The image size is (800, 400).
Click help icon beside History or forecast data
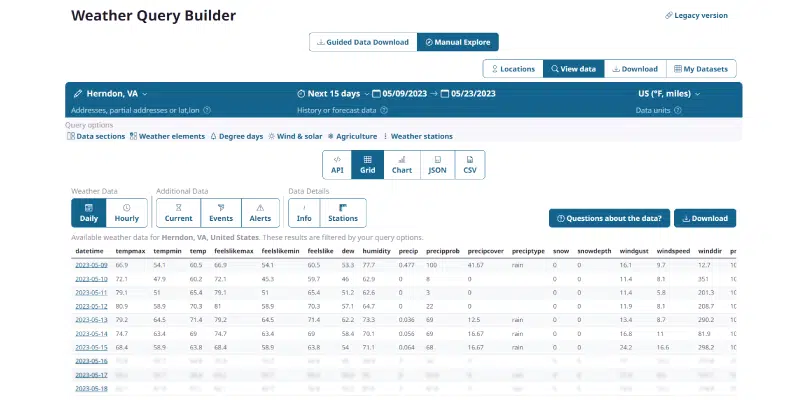pyautogui.click(x=383, y=110)
